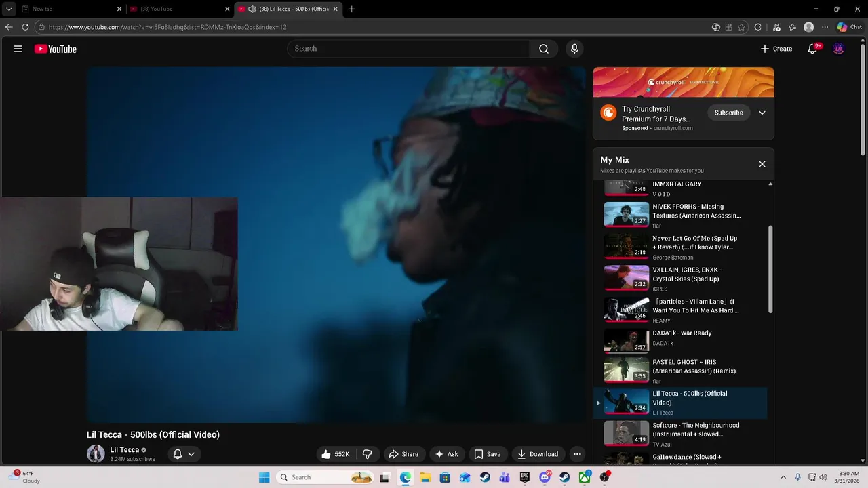Screen dimensions: 868x488
Task: Select the current Lil Tecca - 500lbs playlist row
Action: coord(680,403)
